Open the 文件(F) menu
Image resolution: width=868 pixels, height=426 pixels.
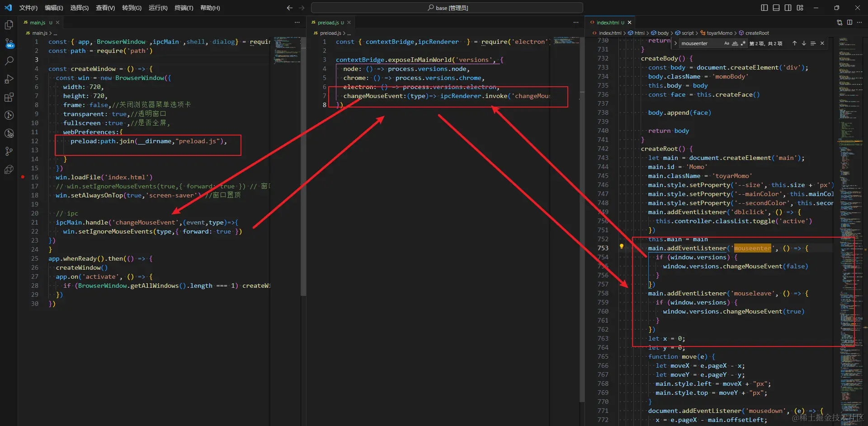28,8
